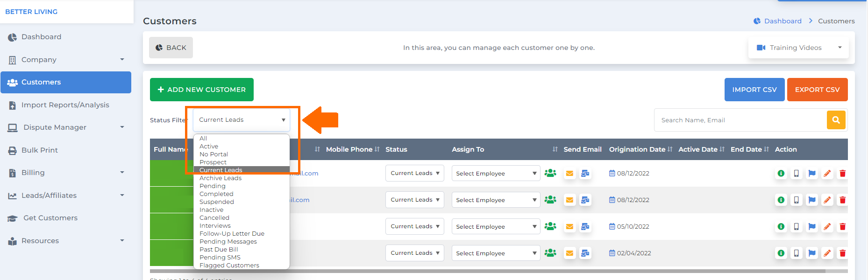Choose 'Pending SMS' in the filter list

pos(242,258)
